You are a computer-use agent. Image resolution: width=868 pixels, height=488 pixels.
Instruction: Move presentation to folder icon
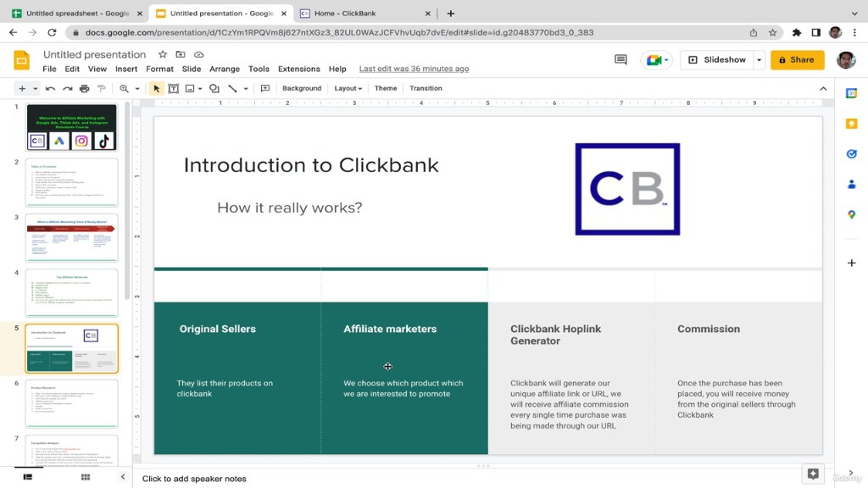[181, 54]
